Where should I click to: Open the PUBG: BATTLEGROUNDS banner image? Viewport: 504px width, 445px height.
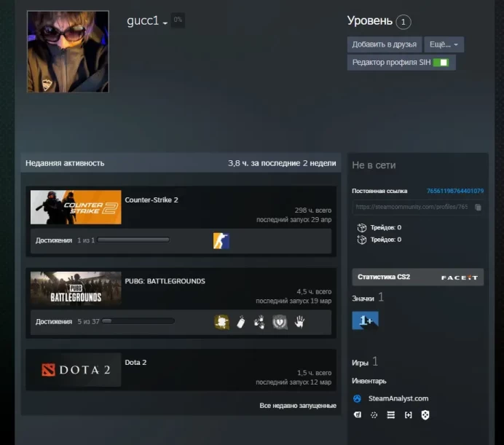click(76, 288)
